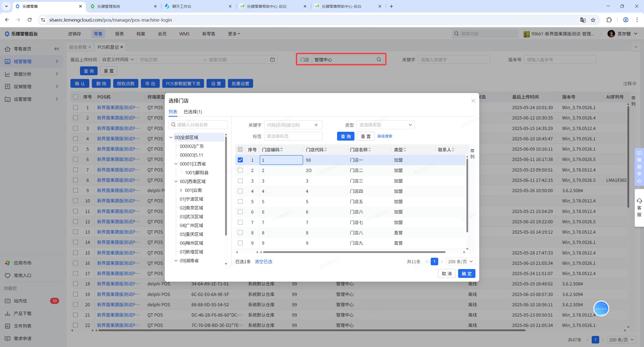The width and height of the screenshot is (644, 347).
Task: Click 高级搜索 link
Action: click(x=385, y=136)
